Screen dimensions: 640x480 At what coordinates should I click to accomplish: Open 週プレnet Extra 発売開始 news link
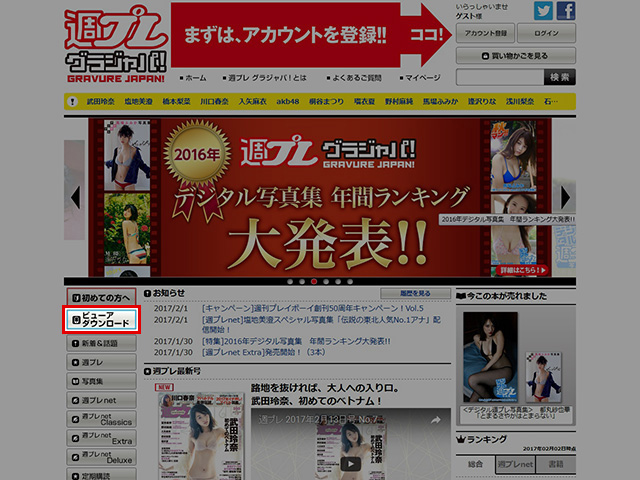tap(264, 352)
